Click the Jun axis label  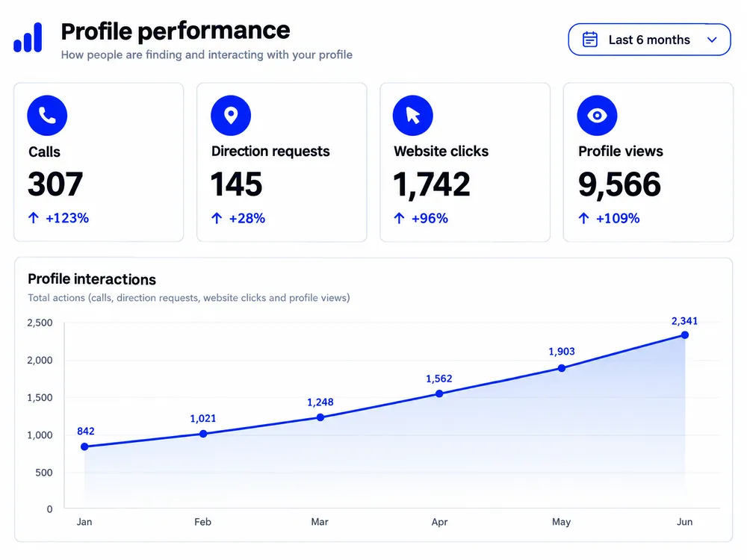pos(684,522)
